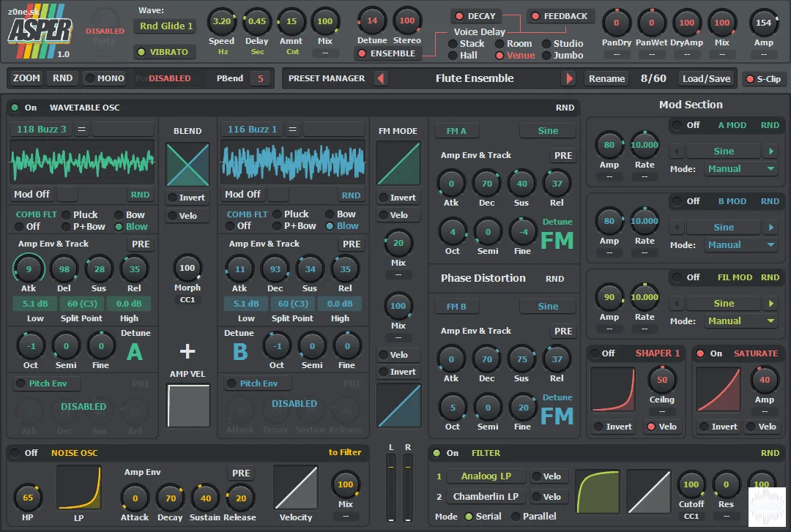791x532 pixels.
Task: Toggle the FEEDBACK switch
Action: pos(560,16)
